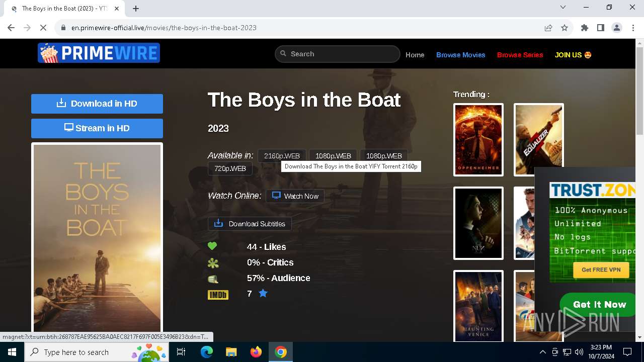Click the Watch Now button
The image size is (644, 362).
click(x=295, y=196)
